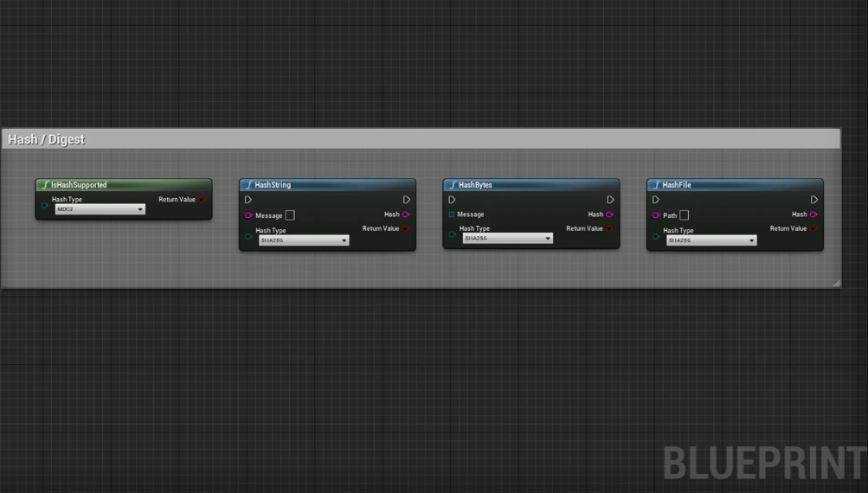868x493 pixels.
Task: Click the input execution pin on HashFile
Action: pos(655,200)
